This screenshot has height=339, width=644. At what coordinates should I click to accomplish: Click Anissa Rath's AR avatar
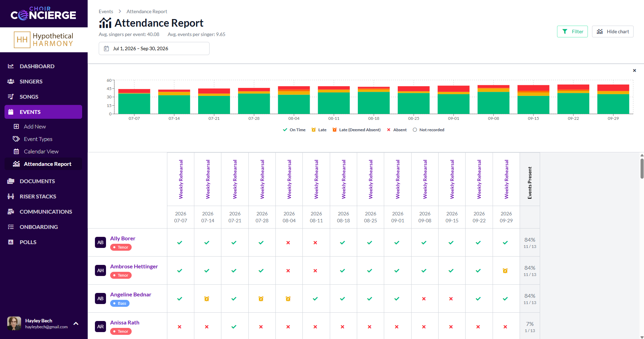100,327
